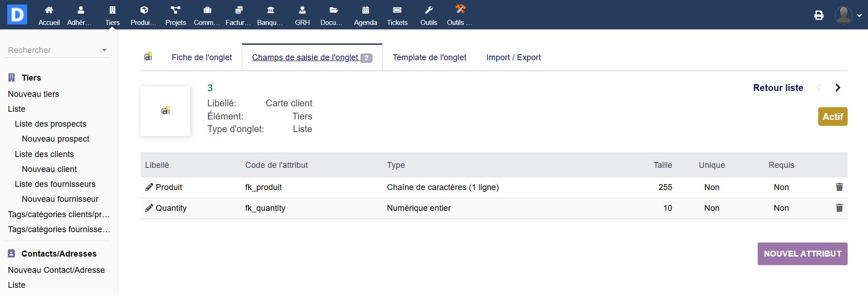Delete the Produit attribute with trash icon
Screen dimensions: 868x295
click(839, 187)
